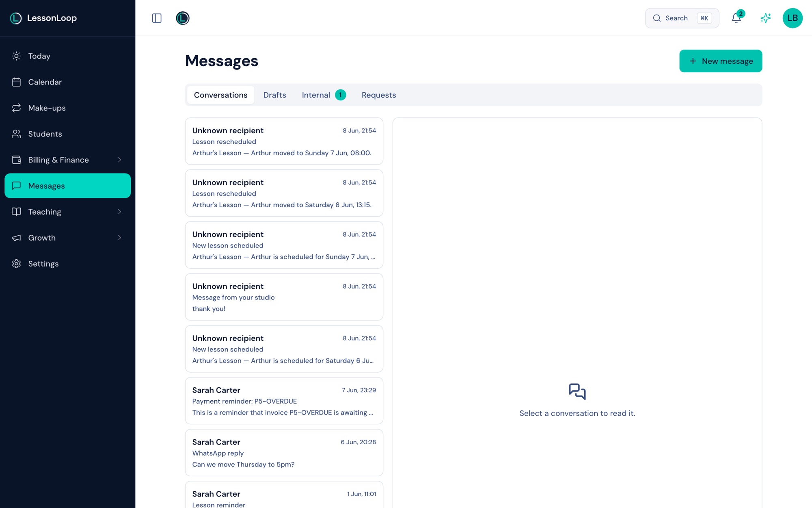Switch to the Internal tab
The width and height of the screenshot is (812, 508).
point(324,95)
